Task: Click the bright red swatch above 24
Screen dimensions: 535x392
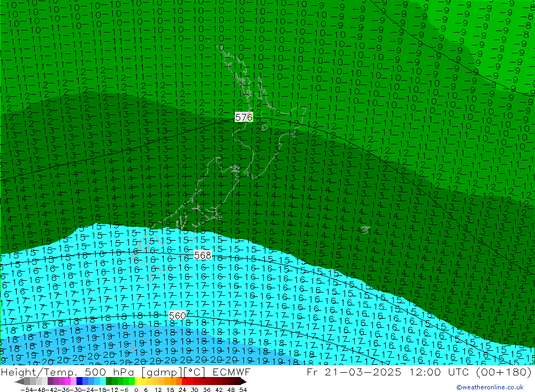Action: (x=185, y=381)
